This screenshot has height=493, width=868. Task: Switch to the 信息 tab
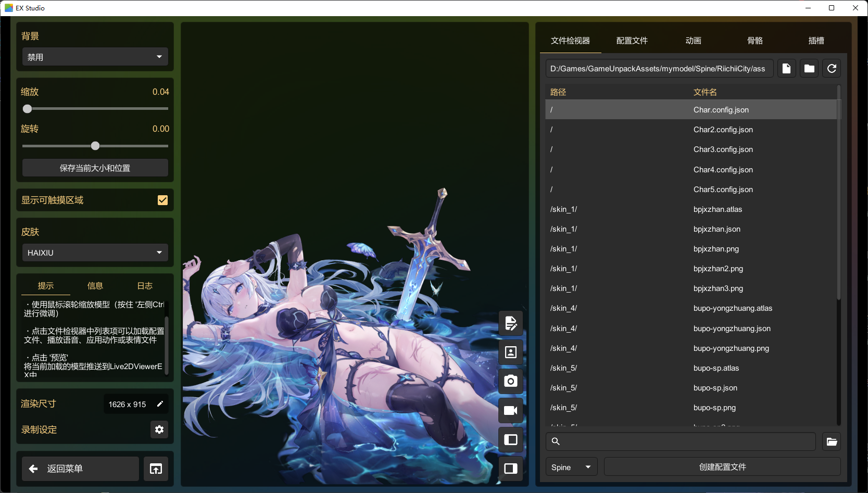pos(95,286)
